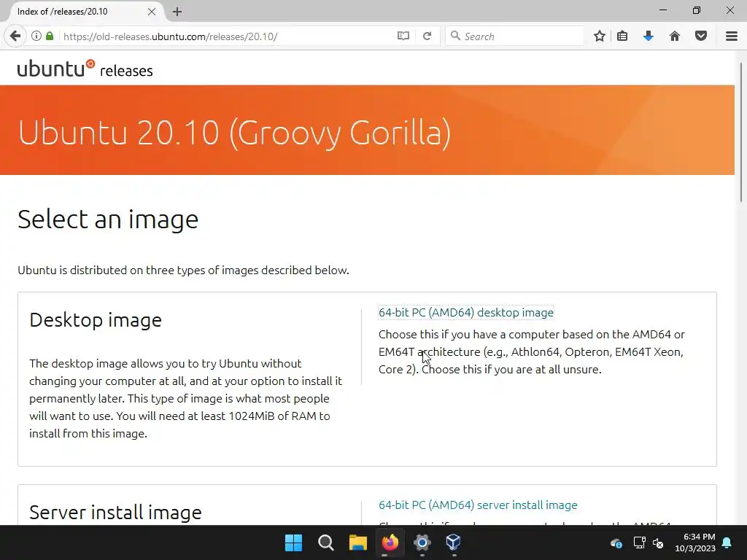Click the network display tray icon
The width and height of the screenshot is (747, 560).
pyautogui.click(x=639, y=542)
